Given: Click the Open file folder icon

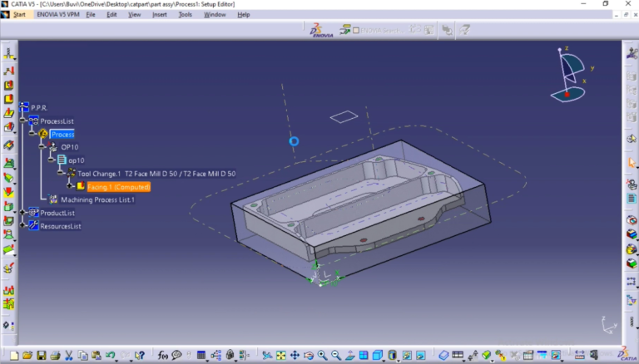Looking at the screenshot, I should click(x=27, y=356).
